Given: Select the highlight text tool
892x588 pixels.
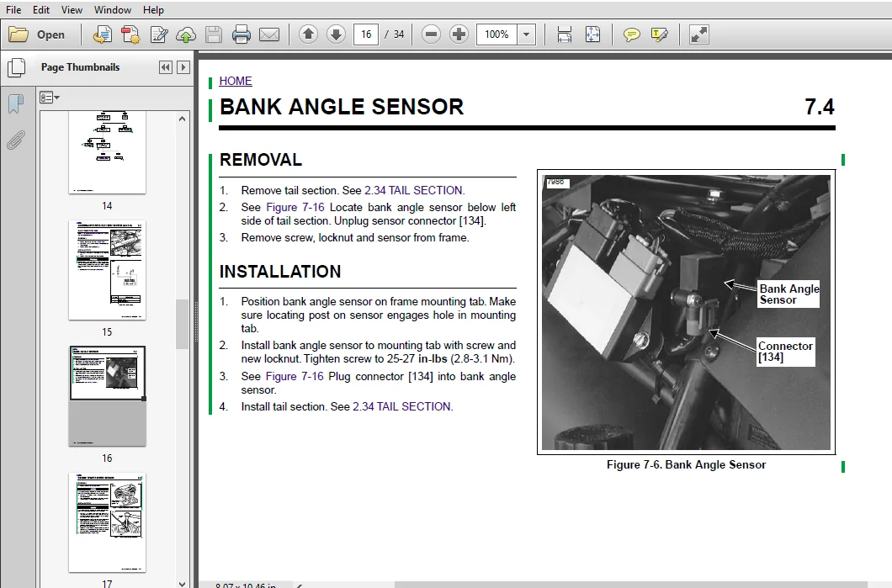Looking at the screenshot, I should [660, 34].
